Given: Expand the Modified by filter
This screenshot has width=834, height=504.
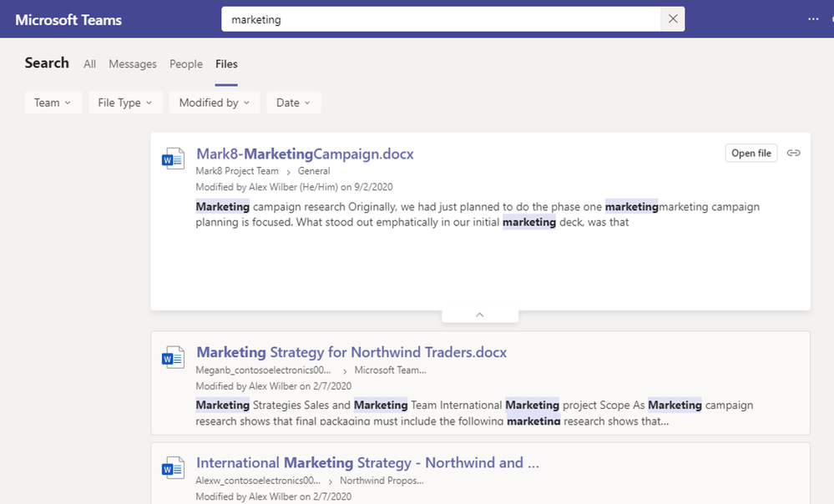Looking at the screenshot, I should (x=215, y=103).
